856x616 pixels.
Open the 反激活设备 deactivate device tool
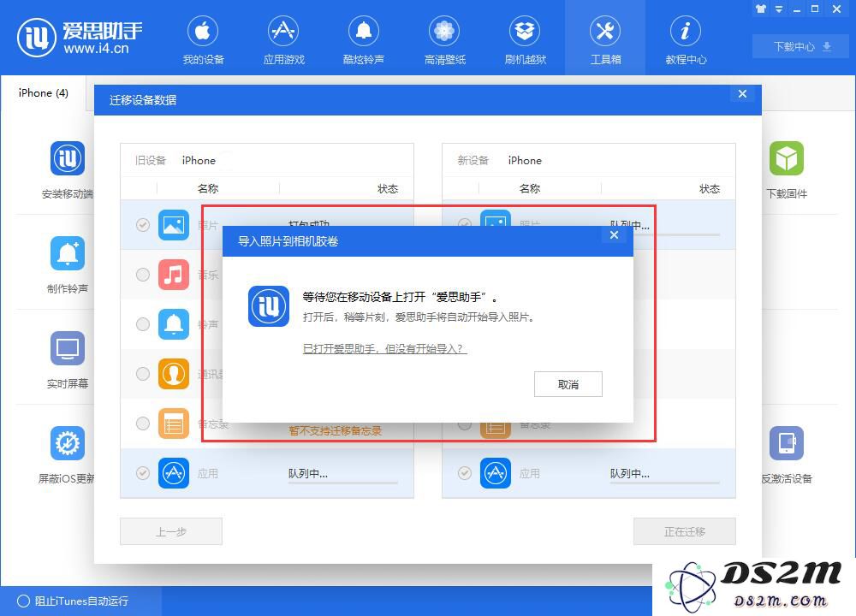[x=786, y=455]
